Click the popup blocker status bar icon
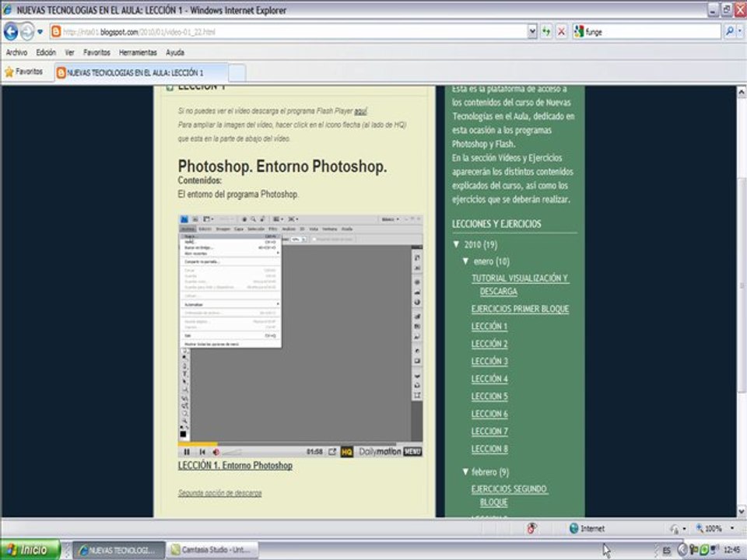747x560 pixels. (x=531, y=528)
